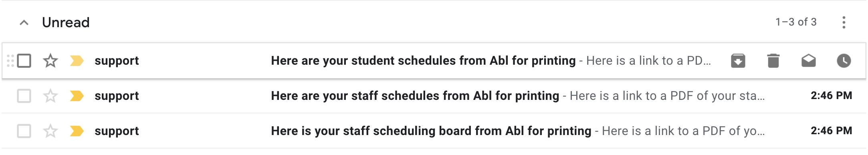This screenshot has width=868, height=155.
Task: Snooze the student schedules email with clock icon
Action: pos(844,61)
